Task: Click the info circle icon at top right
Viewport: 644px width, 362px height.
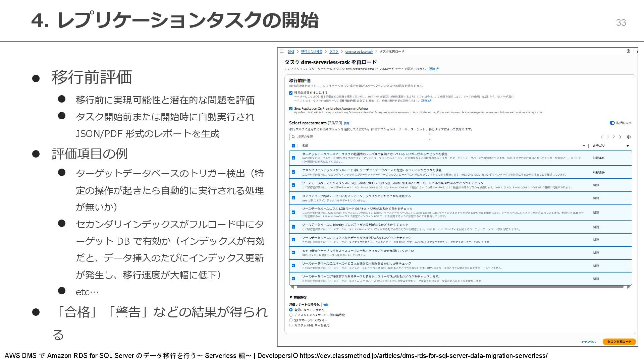Action: pyautogui.click(x=628, y=51)
